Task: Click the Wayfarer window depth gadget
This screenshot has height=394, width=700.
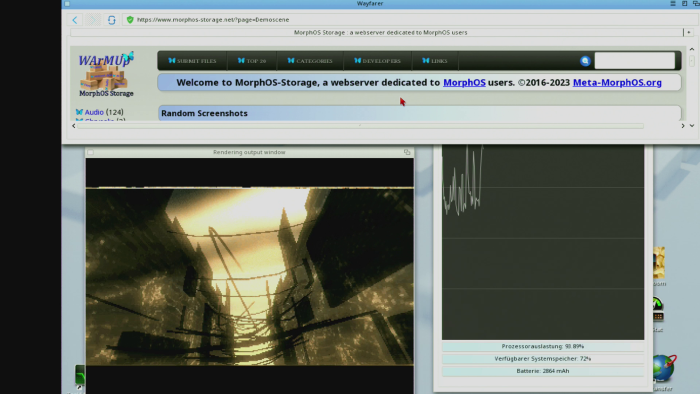Action: (x=696, y=4)
